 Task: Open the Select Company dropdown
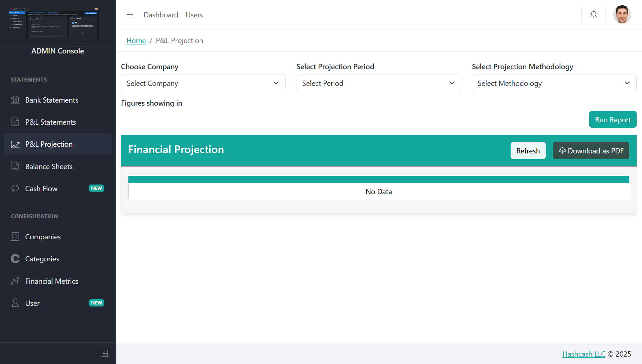[x=203, y=83]
